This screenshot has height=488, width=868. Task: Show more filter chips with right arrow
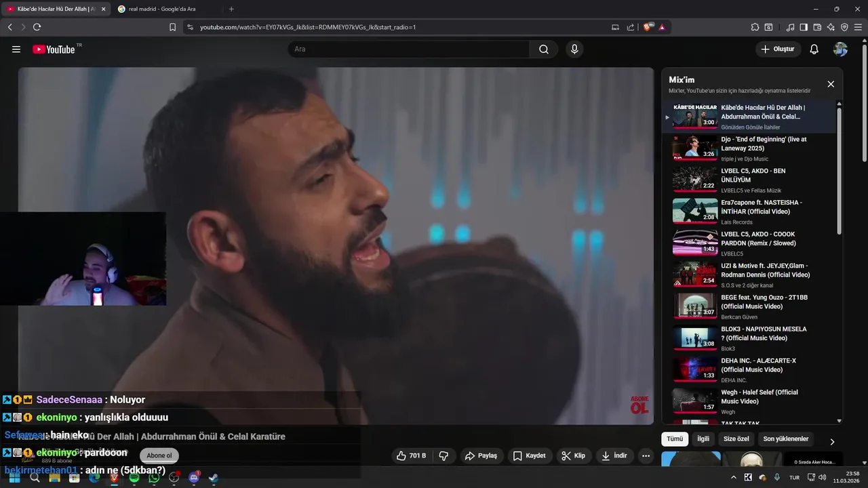click(x=832, y=441)
